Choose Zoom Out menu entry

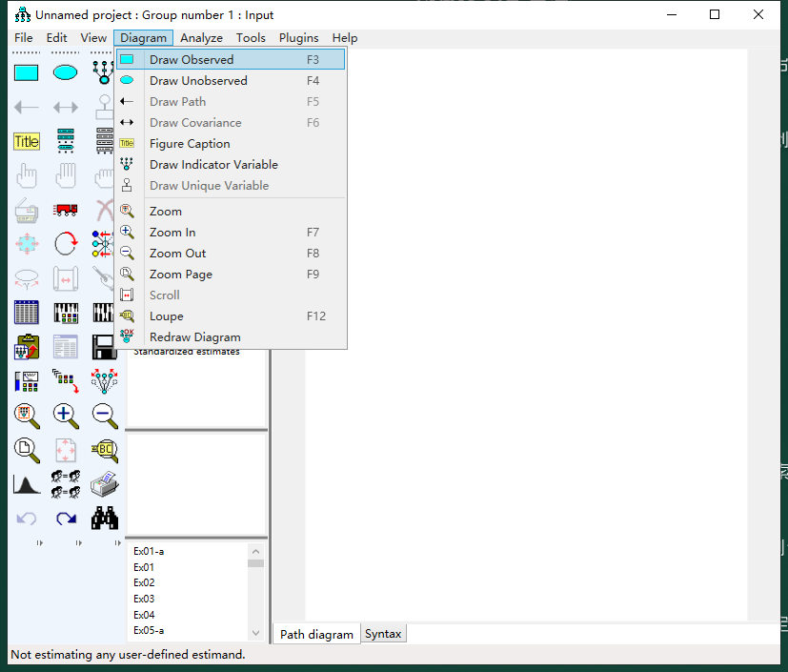(x=231, y=254)
